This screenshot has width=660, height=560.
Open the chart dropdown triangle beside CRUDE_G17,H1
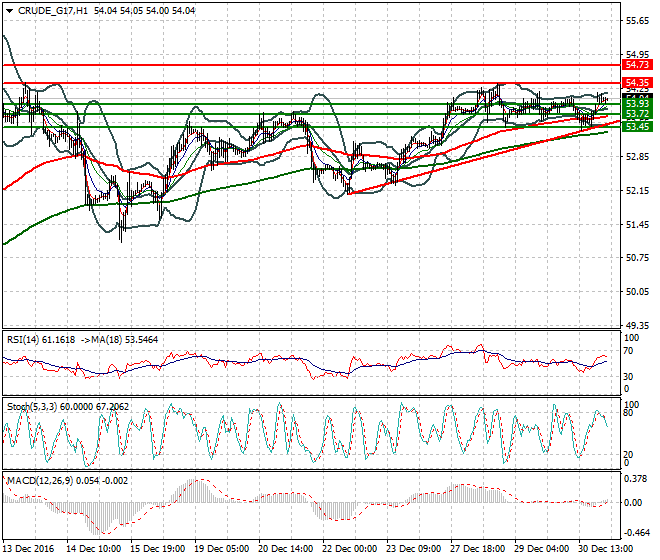(x=9, y=11)
